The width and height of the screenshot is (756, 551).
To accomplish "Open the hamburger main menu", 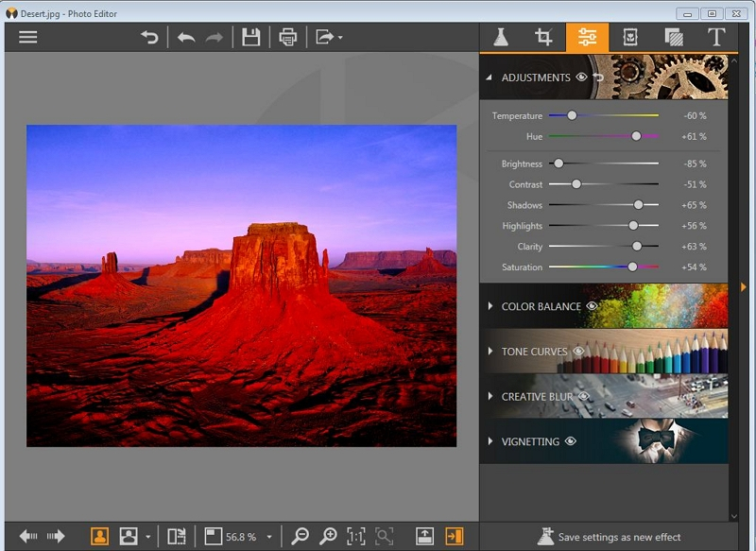I will coord(28,37).
